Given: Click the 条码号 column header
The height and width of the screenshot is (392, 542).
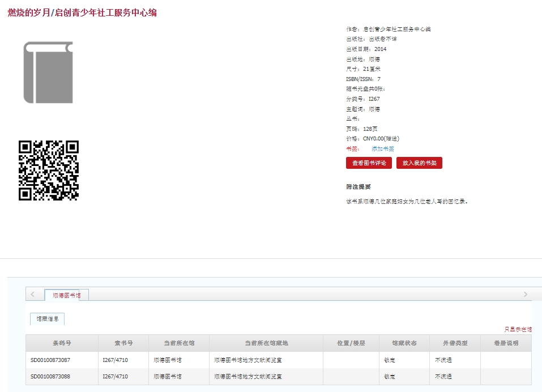Looking at the screenshot, I should pyautogui.click(x=62, y=343).
